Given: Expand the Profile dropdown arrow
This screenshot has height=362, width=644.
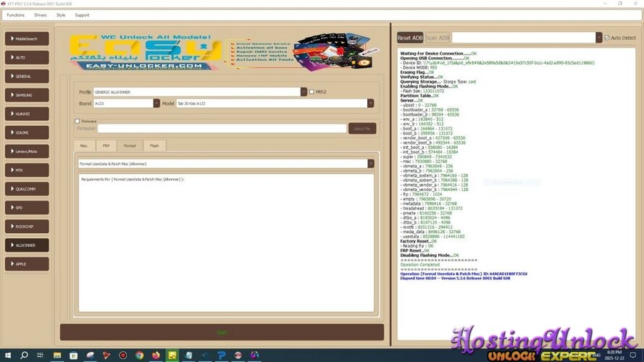Looking at the screenshot, I should [304, 92].
